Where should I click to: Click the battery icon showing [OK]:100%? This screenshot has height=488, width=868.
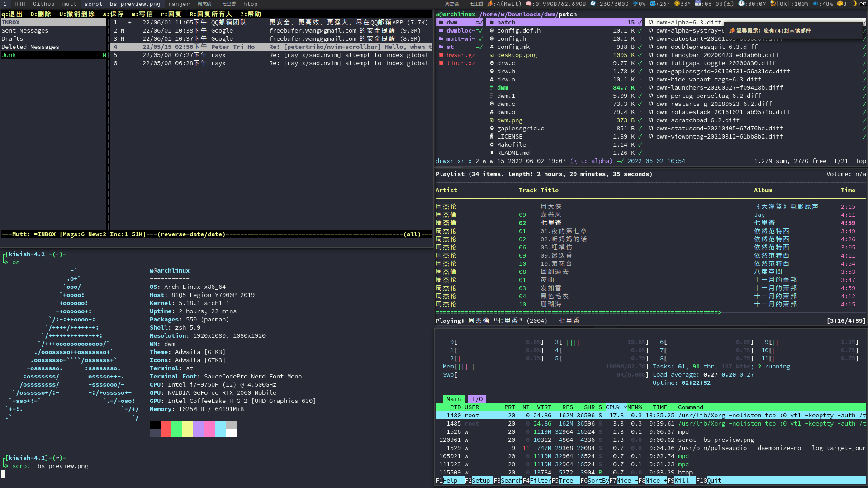point(773,4)
